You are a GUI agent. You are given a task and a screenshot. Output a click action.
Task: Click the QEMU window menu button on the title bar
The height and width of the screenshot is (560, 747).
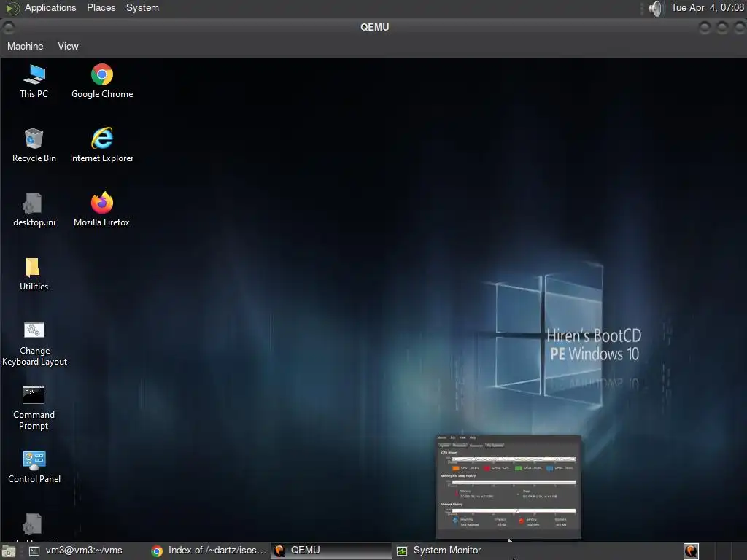(x=8, y=28)
